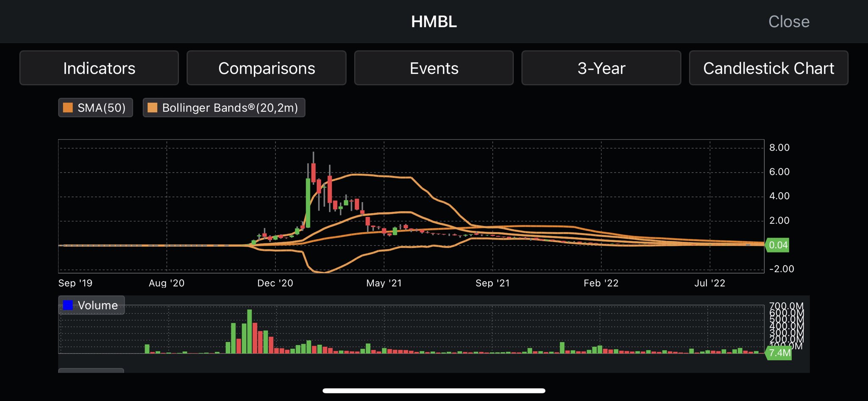Click the Sep '21 date axis label

point(492,283)
